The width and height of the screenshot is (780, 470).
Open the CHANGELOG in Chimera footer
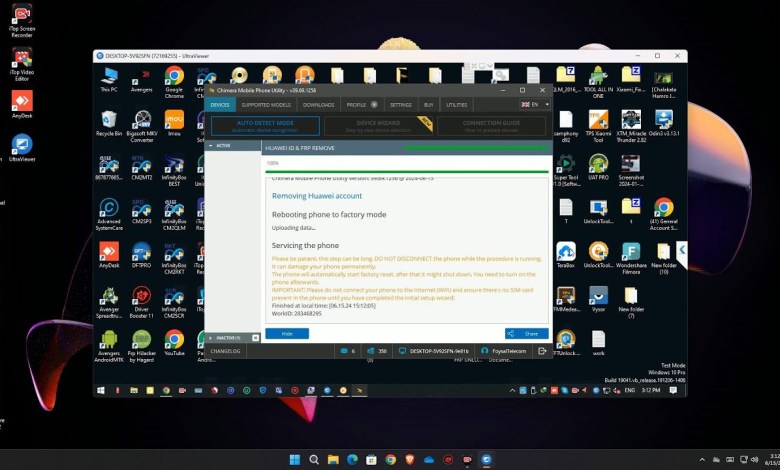point(225,351)
